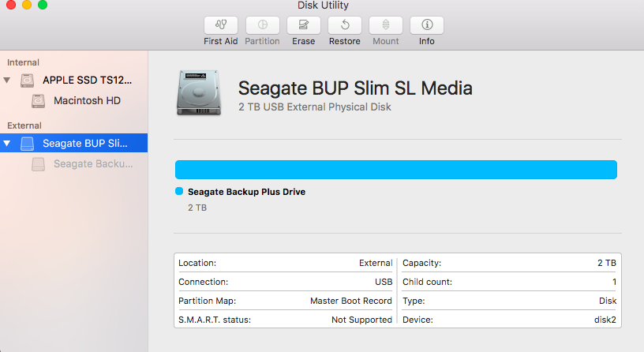Click the greyed Seagate Backup volume icon
The width and height of the screenshot is (644, 352).
tap(38, 164)
